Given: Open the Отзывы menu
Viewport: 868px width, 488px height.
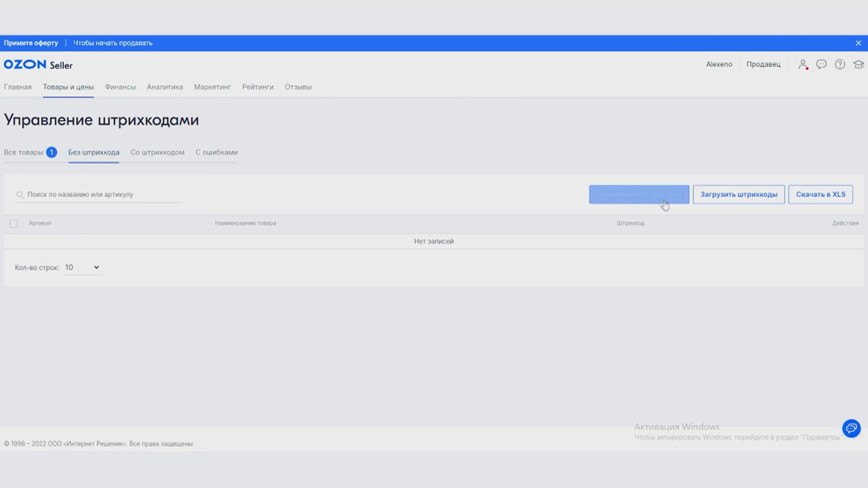Looking at the screenshot, I should click(x=298, y=87).
